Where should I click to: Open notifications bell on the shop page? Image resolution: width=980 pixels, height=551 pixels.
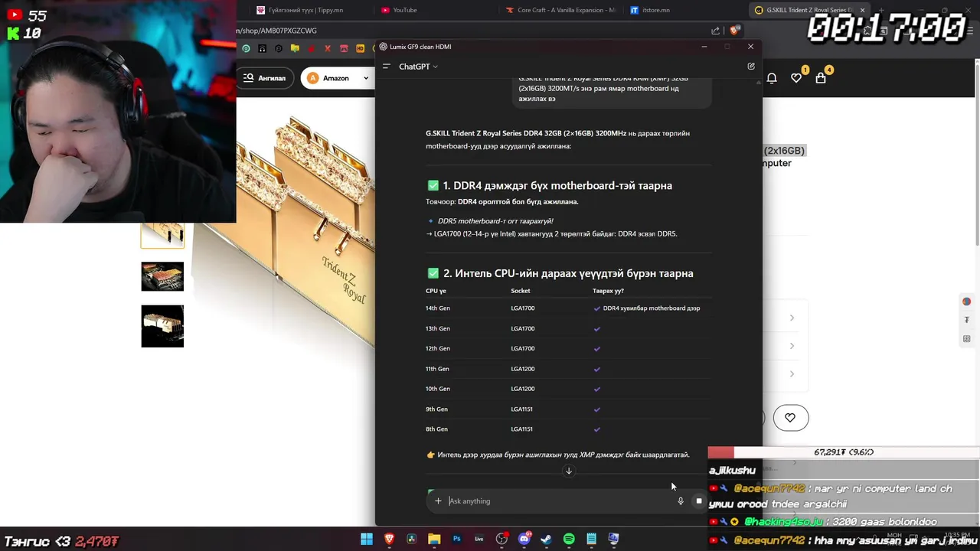(x=772, y=78)
